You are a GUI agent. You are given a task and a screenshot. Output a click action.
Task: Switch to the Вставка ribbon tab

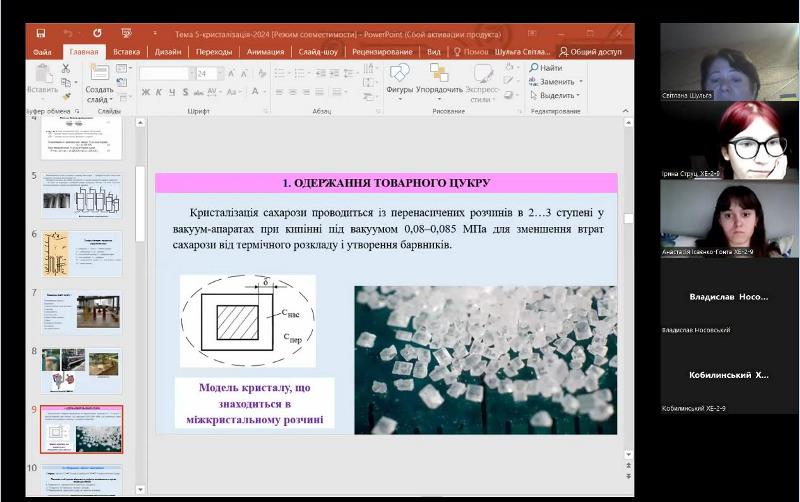click(126, 51)
